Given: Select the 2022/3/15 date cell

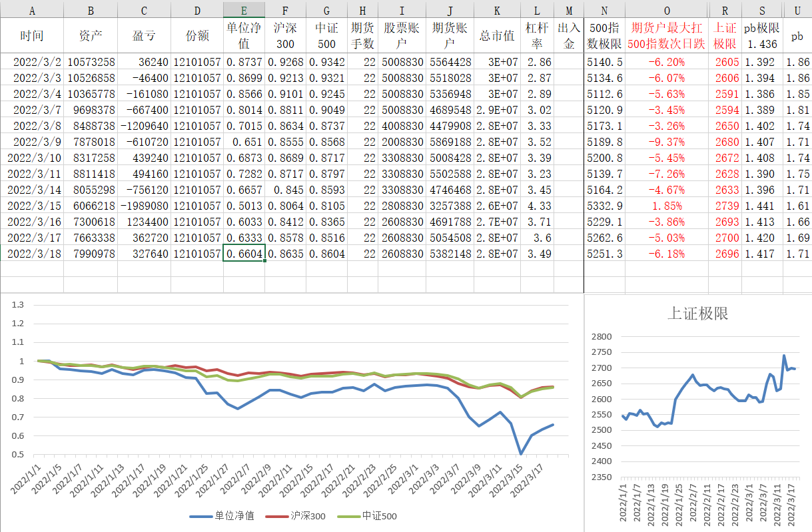Looking at the screenshot, I should tap(37, 206).
